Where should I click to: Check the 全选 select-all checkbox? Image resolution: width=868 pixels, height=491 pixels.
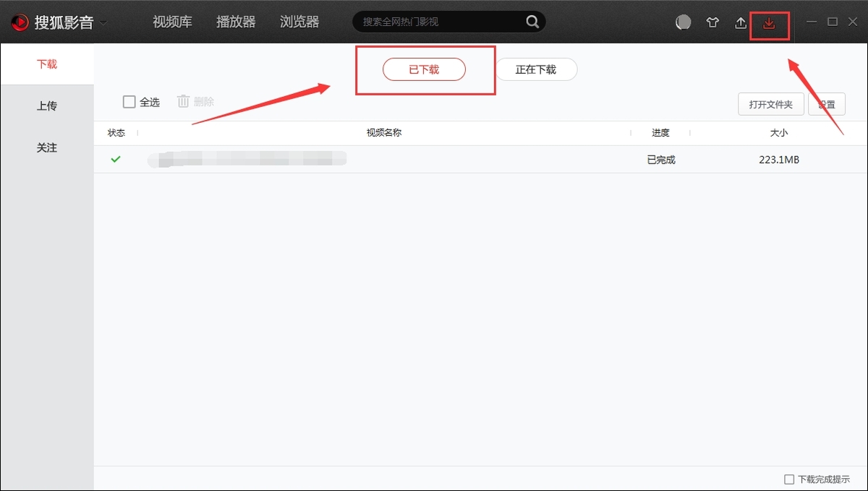click(129, 102)
